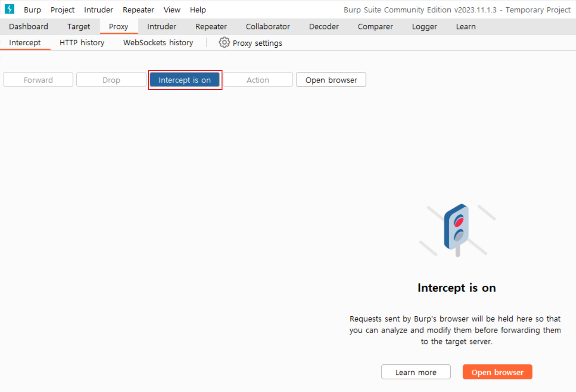The width and height of the screenshot is (576, 392).
Task: Click the white Open browser toolbar button
Action: point(331,80)
